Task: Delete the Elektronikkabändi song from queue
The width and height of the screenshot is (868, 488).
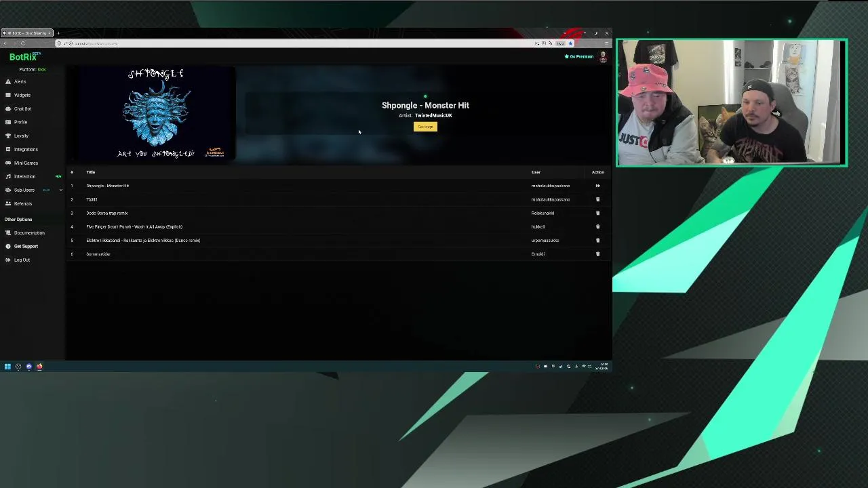Action: tap(597, 240)
